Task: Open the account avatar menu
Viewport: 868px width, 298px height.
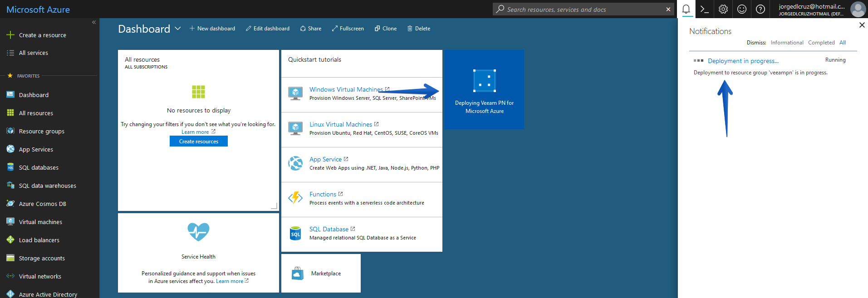Action: pos(858,9)
